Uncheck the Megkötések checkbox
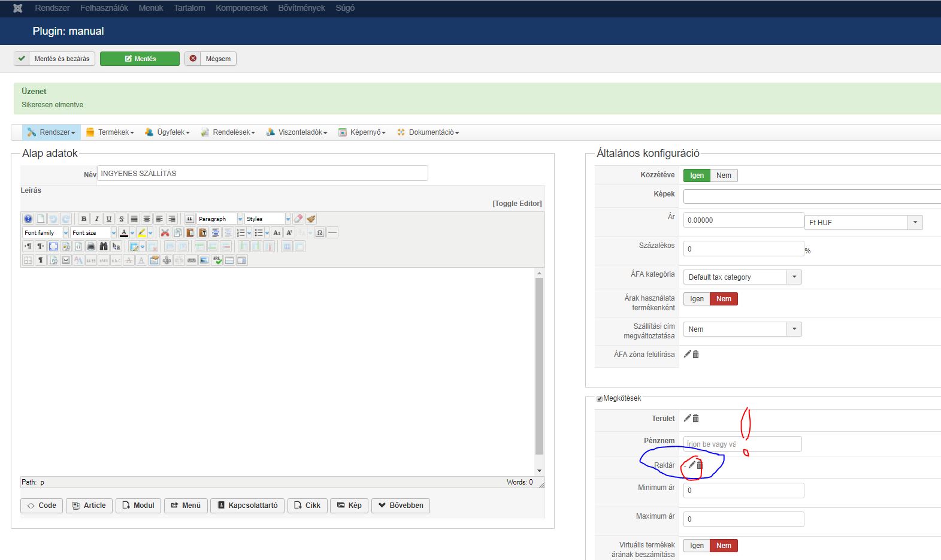The height and width of the screenshot is (560, 941). pos(600,399)
